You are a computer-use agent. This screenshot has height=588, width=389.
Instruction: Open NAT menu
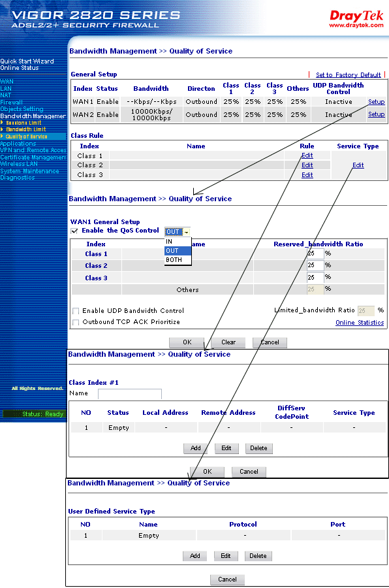coord(6,95)
